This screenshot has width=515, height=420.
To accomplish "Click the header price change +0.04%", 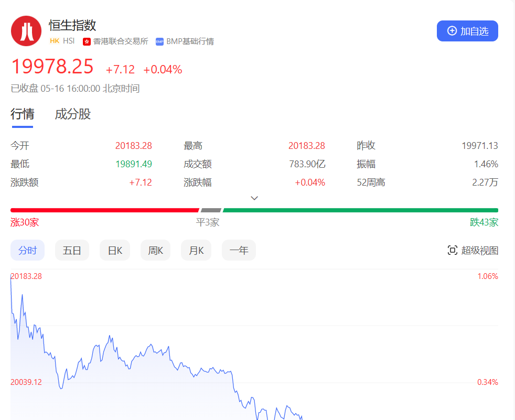I will tap(163, 70).
